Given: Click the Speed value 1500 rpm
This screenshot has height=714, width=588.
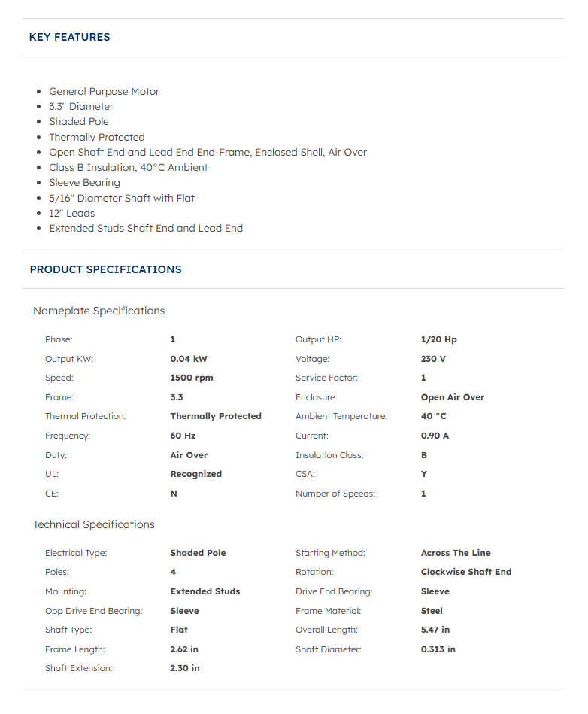Looking at the screenshot, I should pos(192,378).
